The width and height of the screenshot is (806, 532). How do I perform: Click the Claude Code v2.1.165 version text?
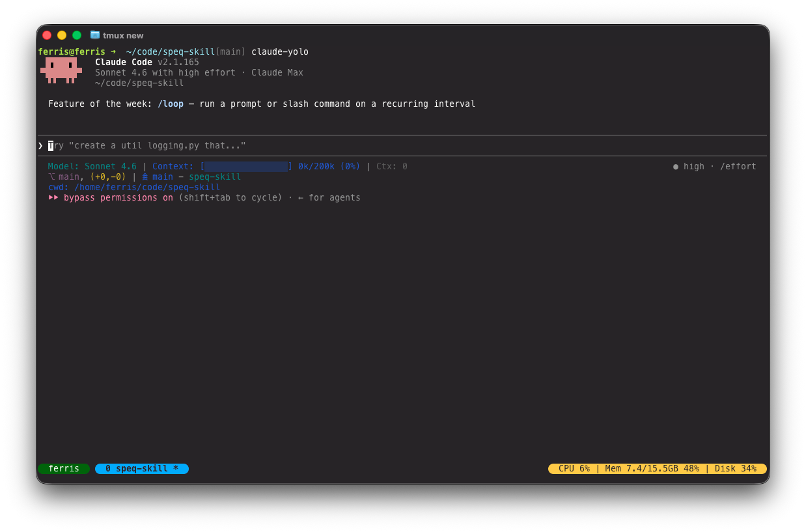click(147, 62)
